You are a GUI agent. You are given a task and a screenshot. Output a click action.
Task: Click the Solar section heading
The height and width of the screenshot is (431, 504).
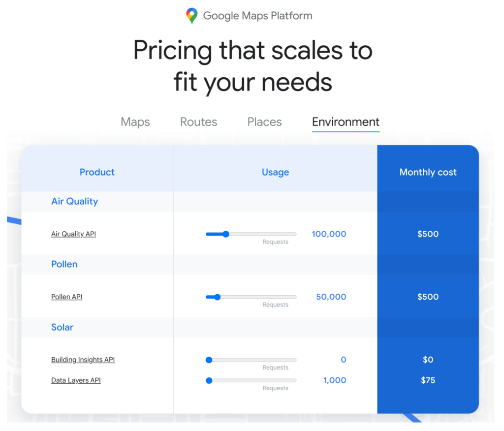tap(62, 327)
